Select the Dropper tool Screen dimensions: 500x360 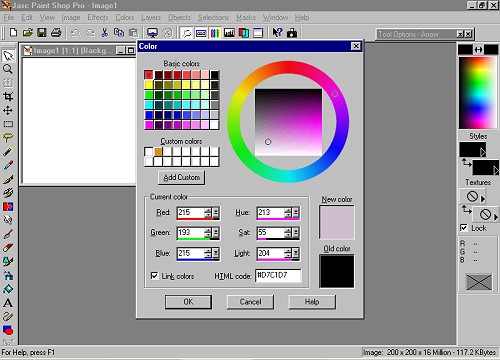pyautogui.click(x=8, y=165)
